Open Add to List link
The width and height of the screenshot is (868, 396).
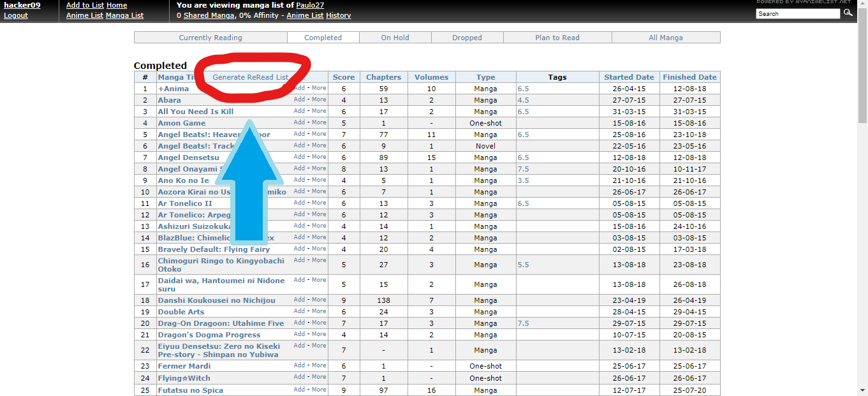tap(85, 5)
